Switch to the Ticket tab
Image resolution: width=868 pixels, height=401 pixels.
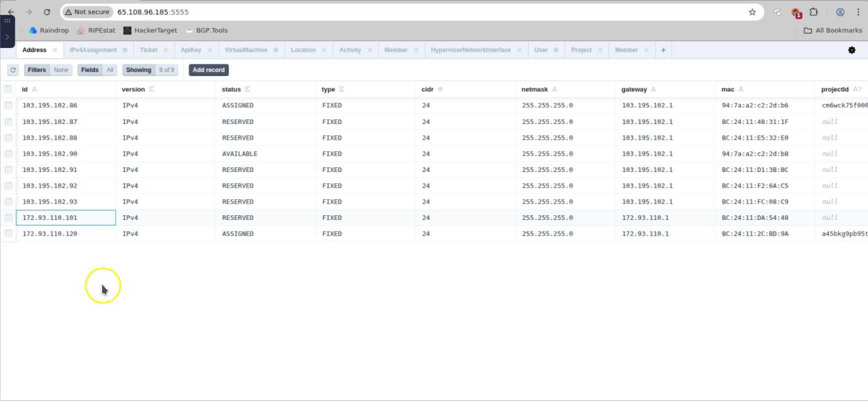pyautogui.click(x=148, y=50)
